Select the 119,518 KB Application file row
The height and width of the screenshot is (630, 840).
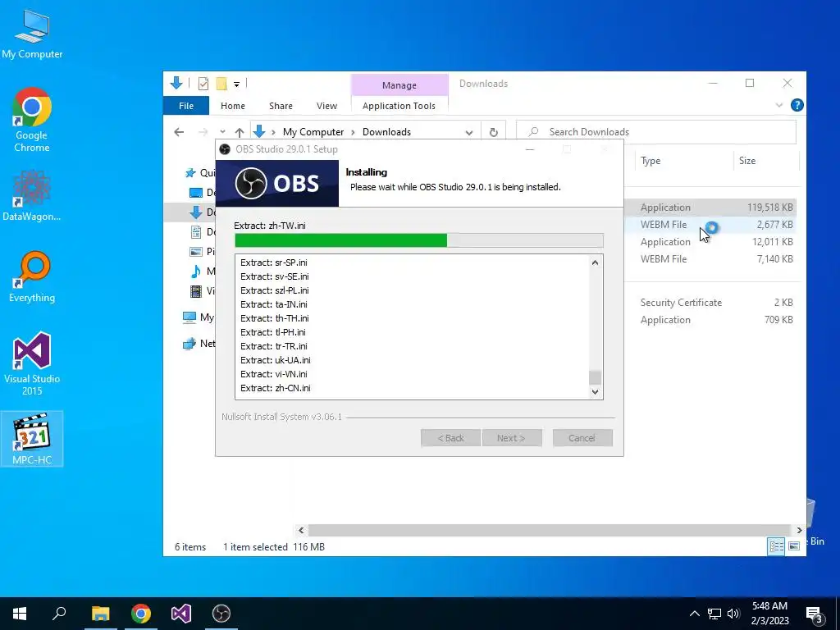coord(710,208)
